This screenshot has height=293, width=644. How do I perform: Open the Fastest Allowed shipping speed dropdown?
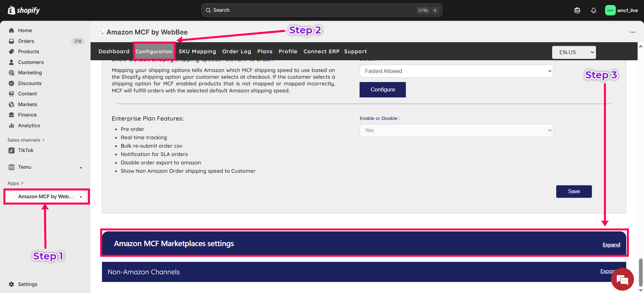456,71
